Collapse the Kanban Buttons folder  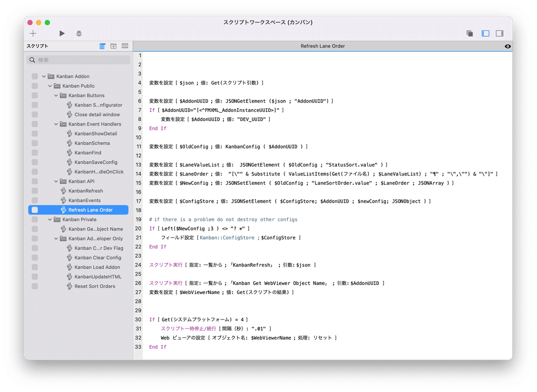pos(56,95)
